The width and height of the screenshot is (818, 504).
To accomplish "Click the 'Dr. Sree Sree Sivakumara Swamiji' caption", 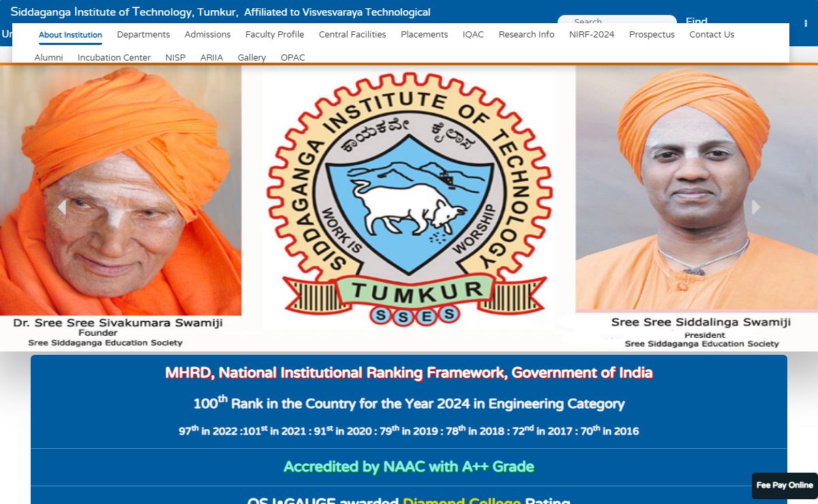I will [118, 323].
